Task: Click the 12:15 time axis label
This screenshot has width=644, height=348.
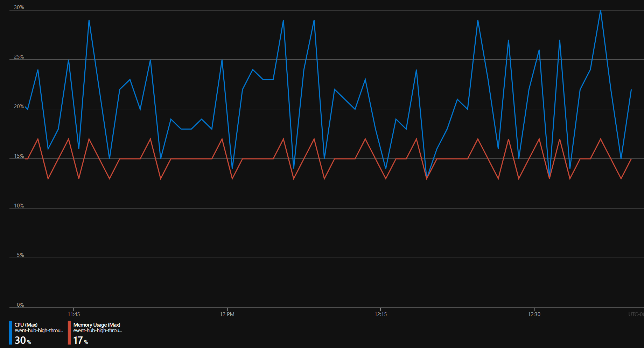Action: 381,314
